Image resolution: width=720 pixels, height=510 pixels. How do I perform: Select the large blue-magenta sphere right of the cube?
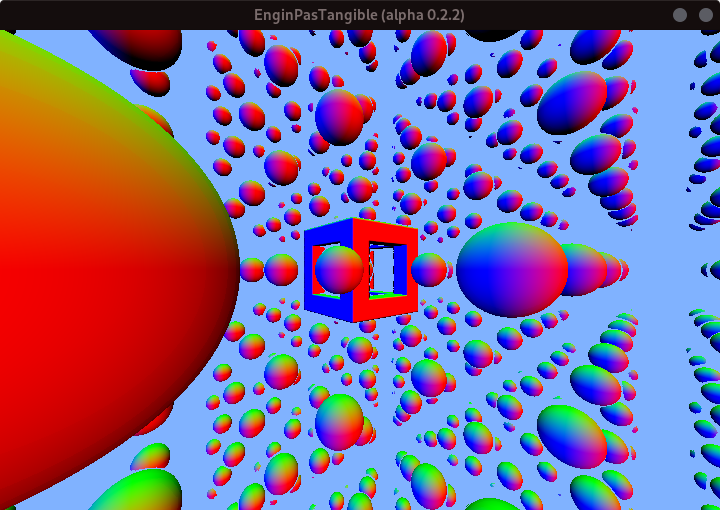click(511, 270)
